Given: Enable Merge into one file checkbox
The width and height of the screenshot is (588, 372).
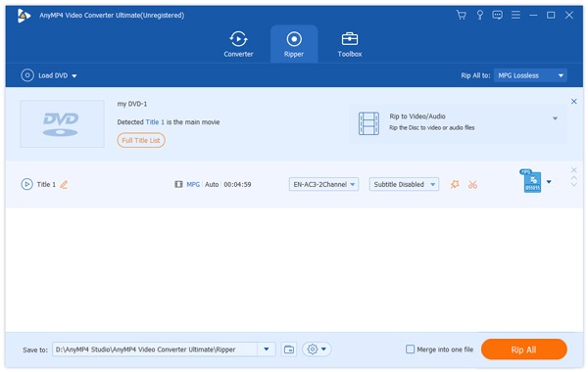Looking at the screenshot, I should (411, 349).
